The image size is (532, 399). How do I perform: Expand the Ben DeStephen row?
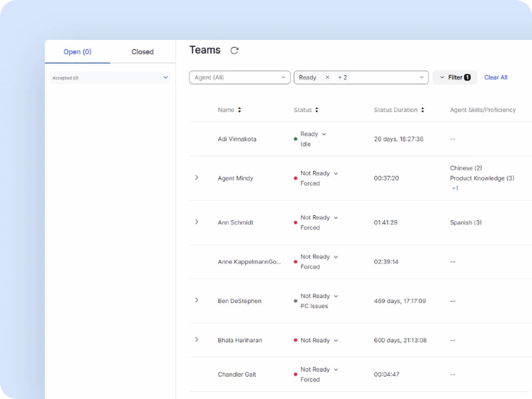click(x=197, y=300)
